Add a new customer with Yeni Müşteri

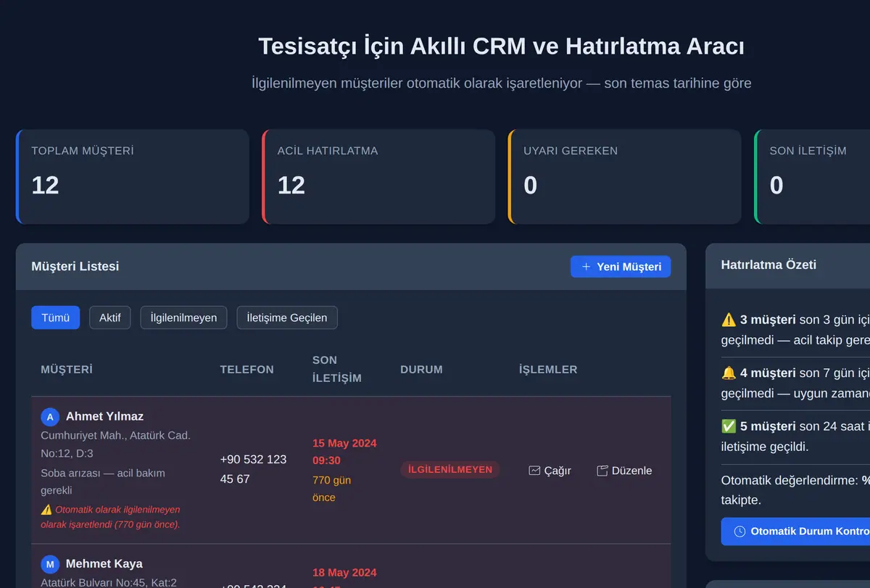[621, 267]
